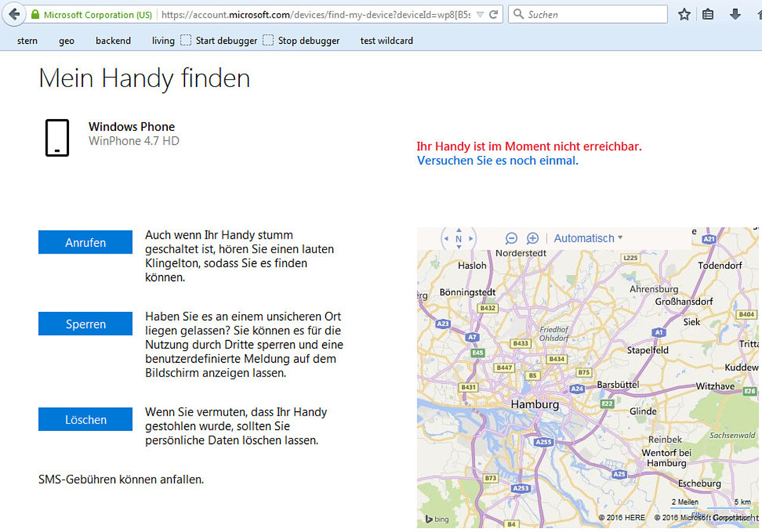
Task: Click the phone device icon
Action: (57, 138)
